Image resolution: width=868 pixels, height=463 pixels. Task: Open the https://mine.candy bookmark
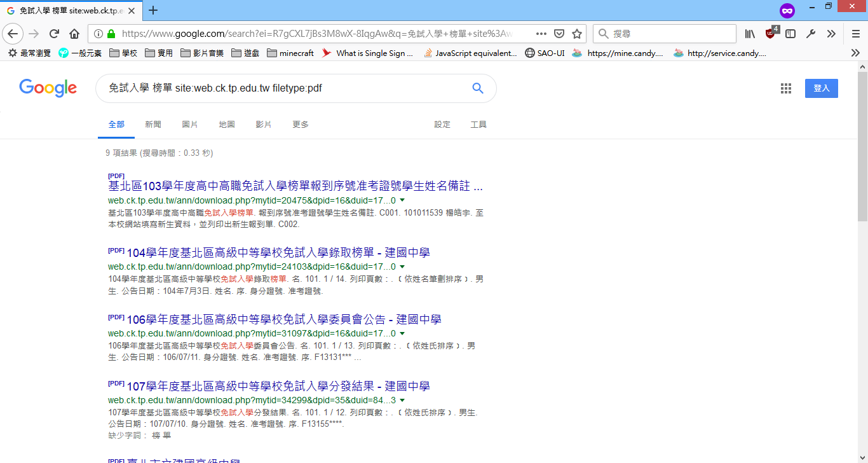point(618,53)
